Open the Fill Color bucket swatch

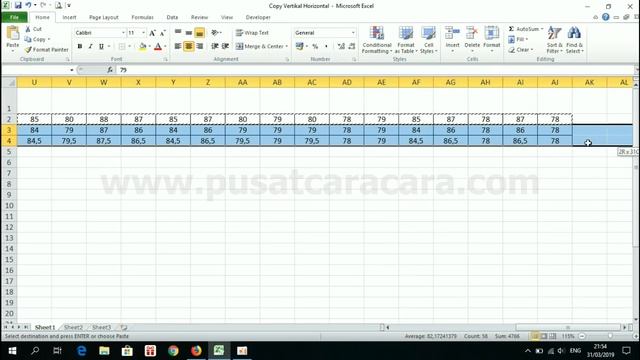click(142, 46)
